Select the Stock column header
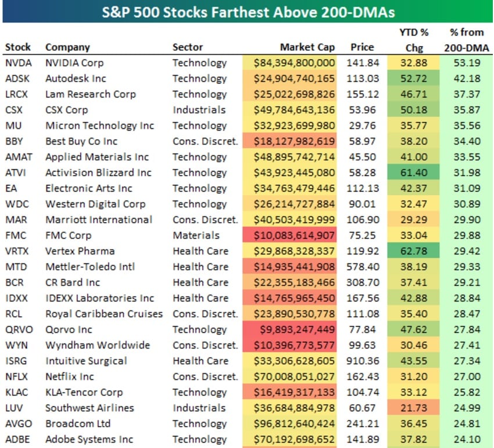Image resolution: width=494 pixels, height=448 pixels. tap(17, 47)
